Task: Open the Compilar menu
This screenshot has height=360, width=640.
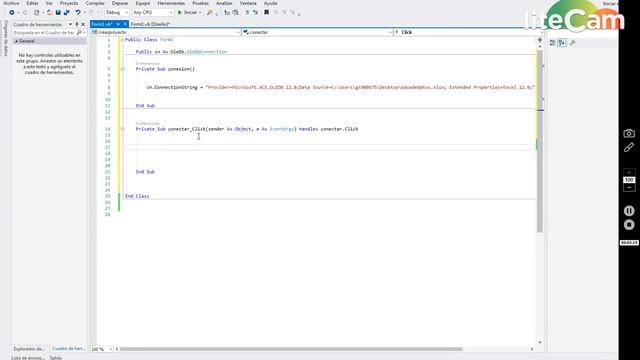Action: point(95,3)
